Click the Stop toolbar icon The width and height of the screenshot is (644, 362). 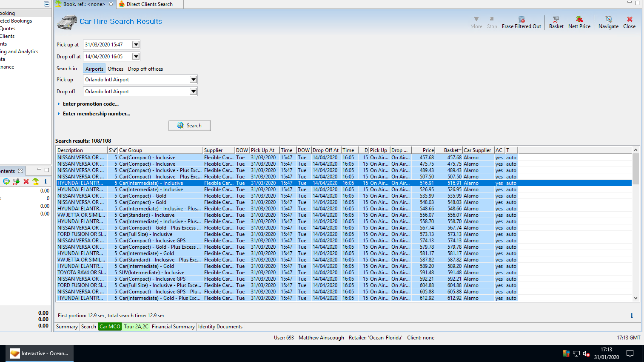pyautogui.click(x=492, y=19)
